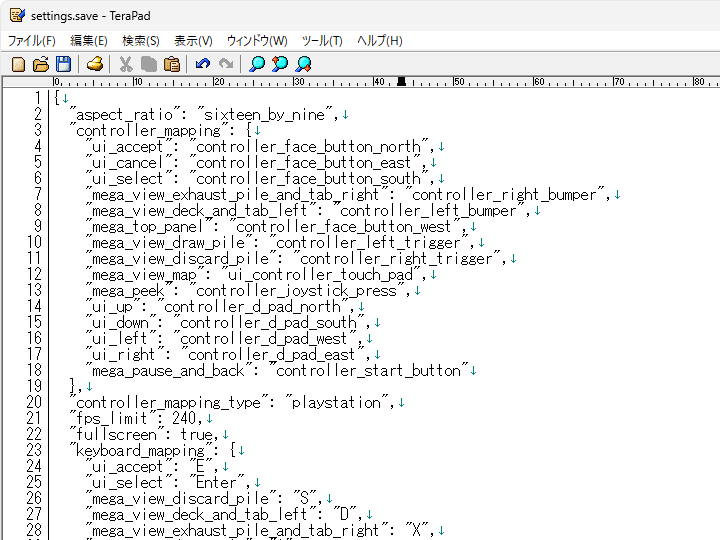The image size is (720, 540).
Task: Click the Copy toolbar icon
Action: point(149,64)
